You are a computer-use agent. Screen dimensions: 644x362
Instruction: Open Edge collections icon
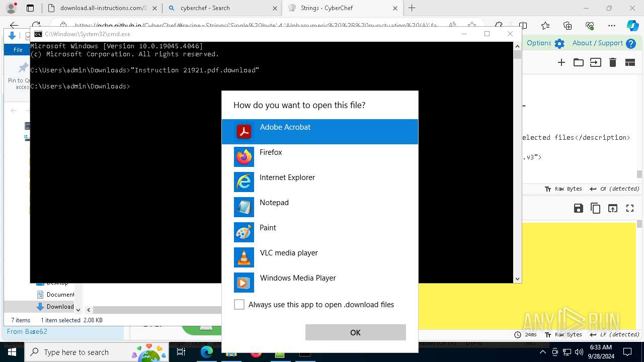click(568, 26)
